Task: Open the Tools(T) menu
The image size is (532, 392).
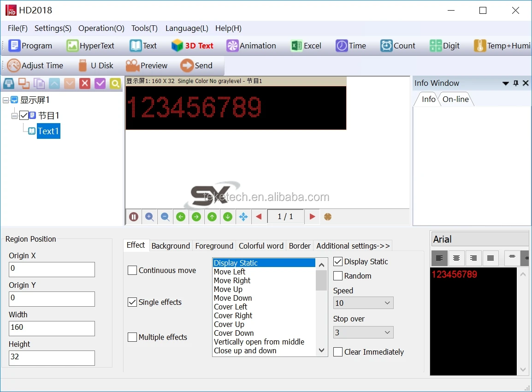Action: (x=144, y=28)
